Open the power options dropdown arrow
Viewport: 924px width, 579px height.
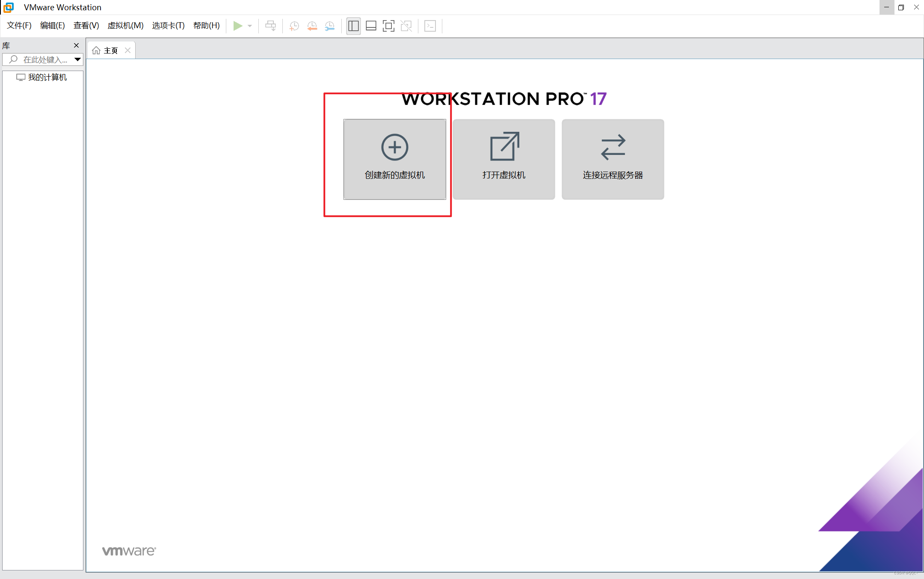(250, 26)
